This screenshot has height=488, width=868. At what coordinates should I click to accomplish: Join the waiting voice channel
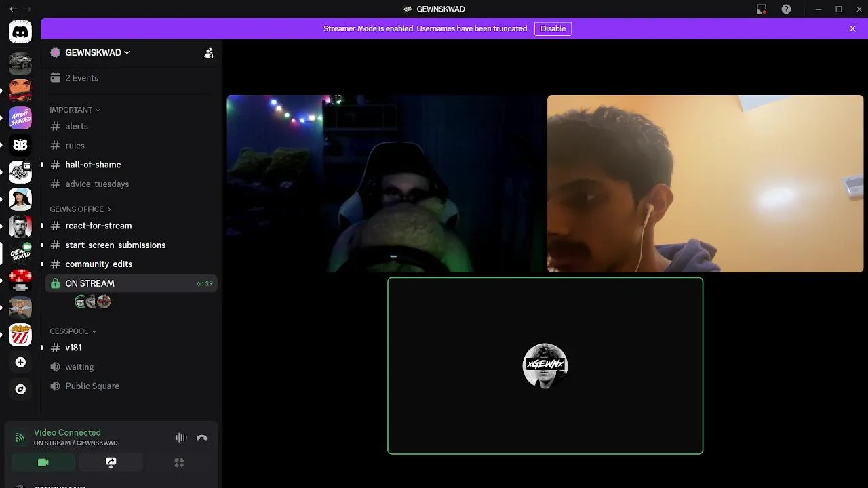point(131,367)
